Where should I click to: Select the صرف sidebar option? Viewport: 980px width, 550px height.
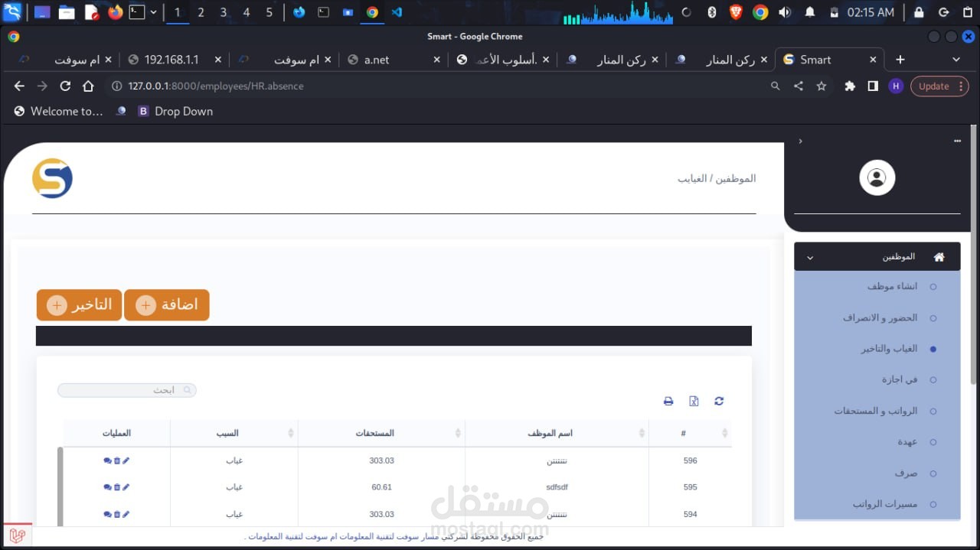pos(906,473)
